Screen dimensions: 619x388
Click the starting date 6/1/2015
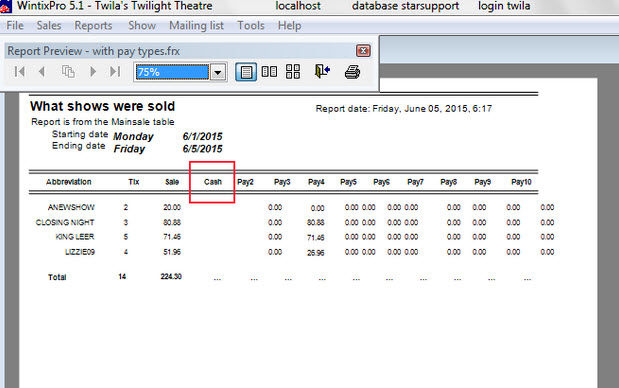point(203,137)
